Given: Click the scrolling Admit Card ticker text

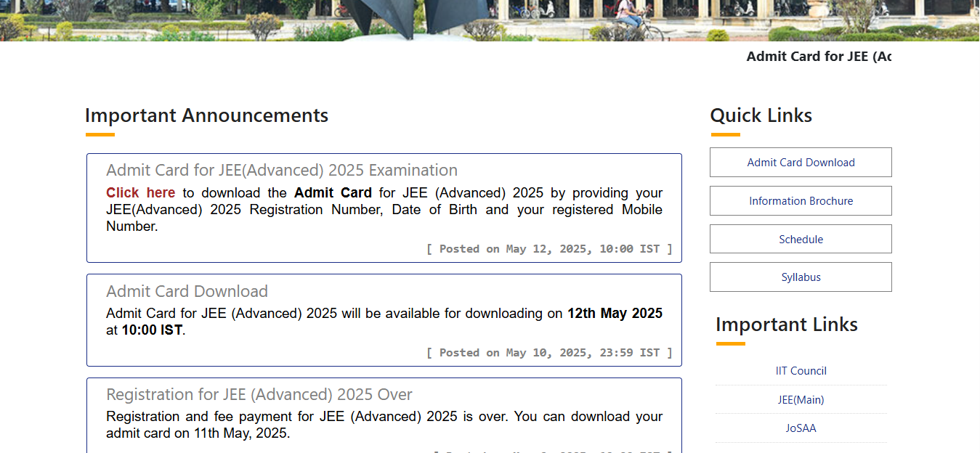Looking at the screenshot, I should point(818,56).
